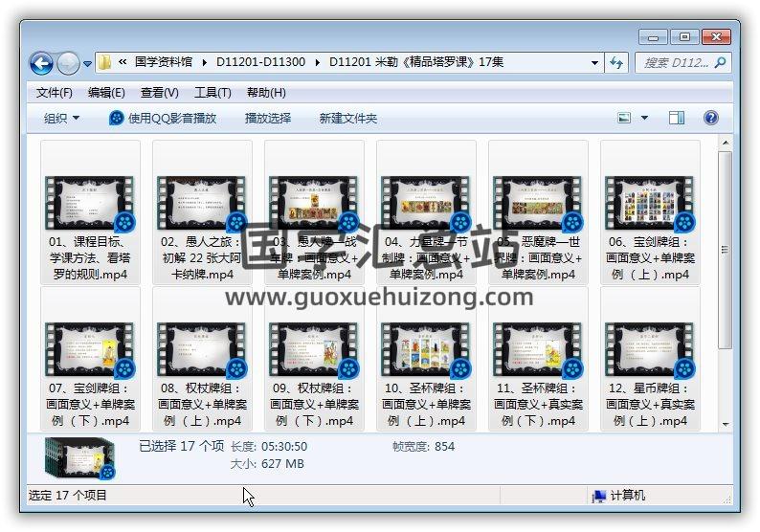The height and width of the screenshot is (532, 760).
Task: Open the 帮助(H) menu
Action: pyautogui.click(x=266, y=93)
